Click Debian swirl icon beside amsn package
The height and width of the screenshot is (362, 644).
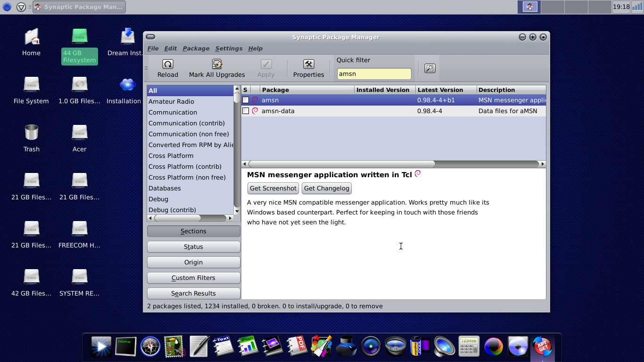click(255, 100)
